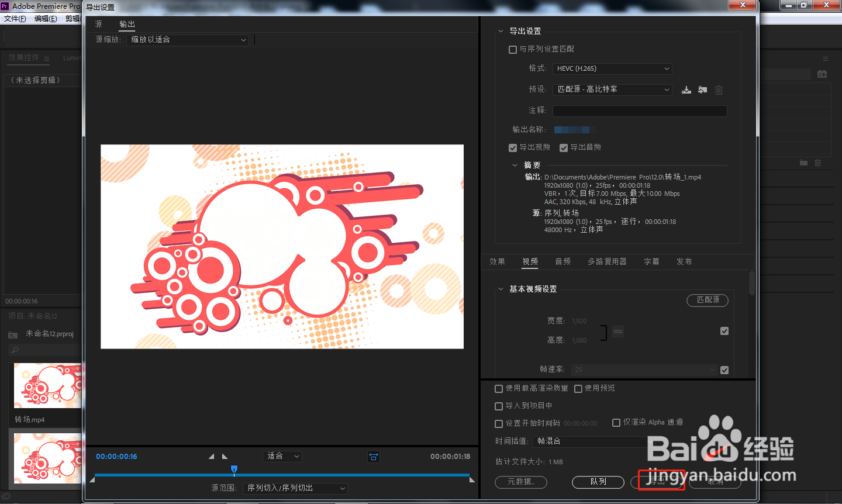Uncheck the 导出音频 checkbox
This screenshot has height=504, width=842.
click(564, 148)
